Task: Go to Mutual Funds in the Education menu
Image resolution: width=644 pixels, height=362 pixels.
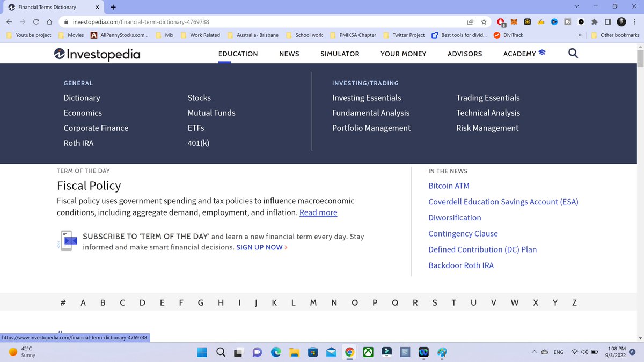Action: coord(211,113)
